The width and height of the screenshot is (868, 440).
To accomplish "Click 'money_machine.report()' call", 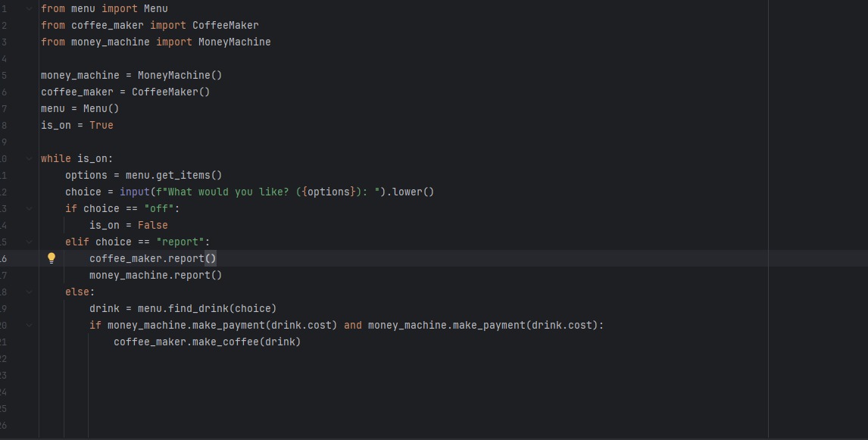I will point(155,275).
